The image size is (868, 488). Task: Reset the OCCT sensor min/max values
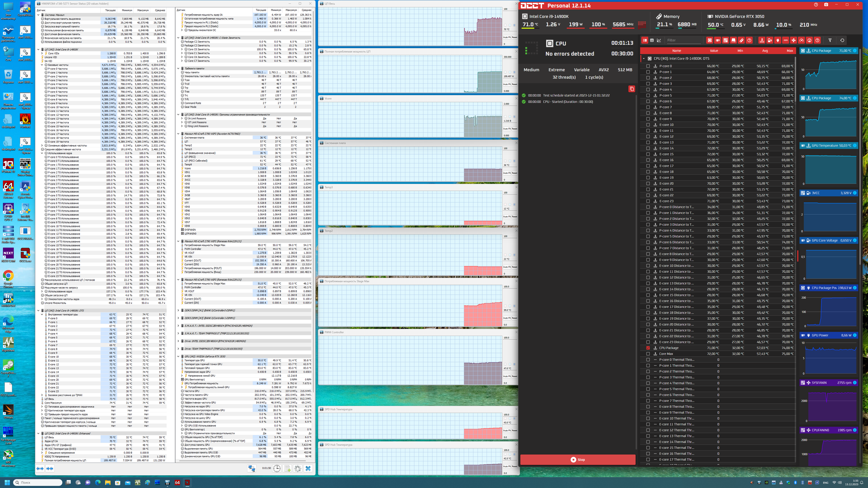(x=842, y=40)
